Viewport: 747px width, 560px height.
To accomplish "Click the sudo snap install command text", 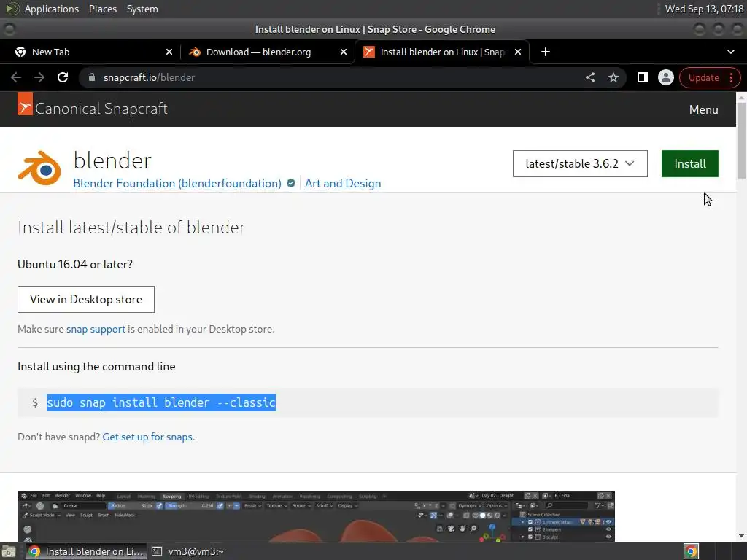I will tap(161, 402).
